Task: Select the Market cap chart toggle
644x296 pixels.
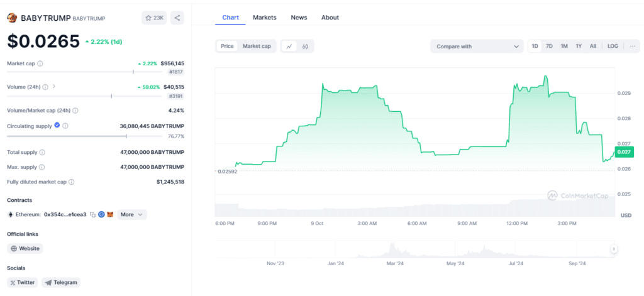Action: pos(257,46)
